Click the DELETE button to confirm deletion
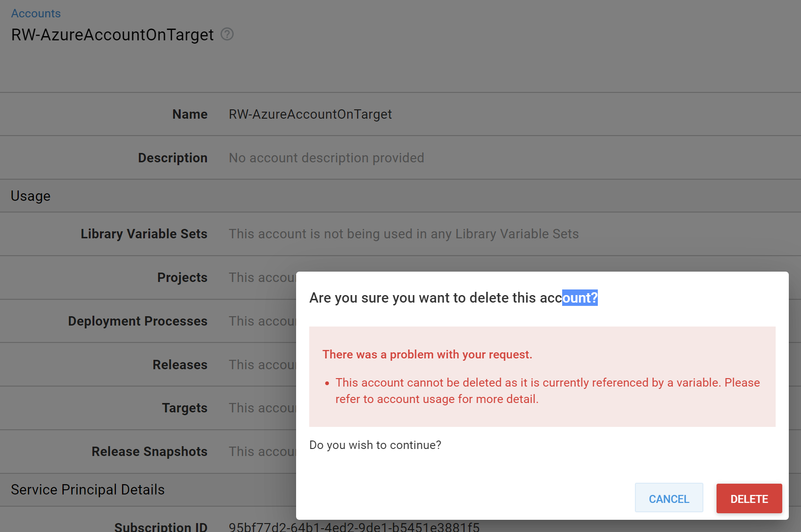This screenshot has width=801, height=532. point(749,498)
